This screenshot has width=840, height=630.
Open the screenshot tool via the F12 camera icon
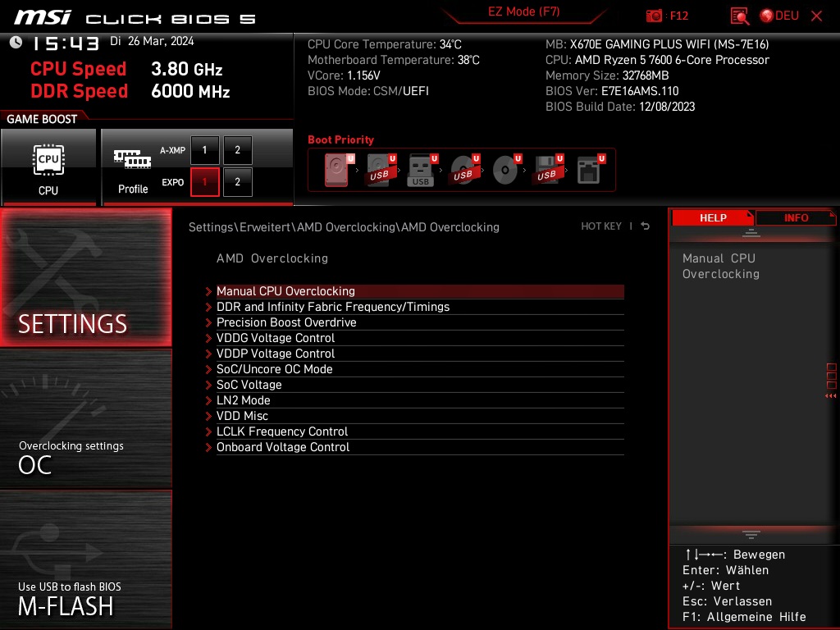[656, 16]
